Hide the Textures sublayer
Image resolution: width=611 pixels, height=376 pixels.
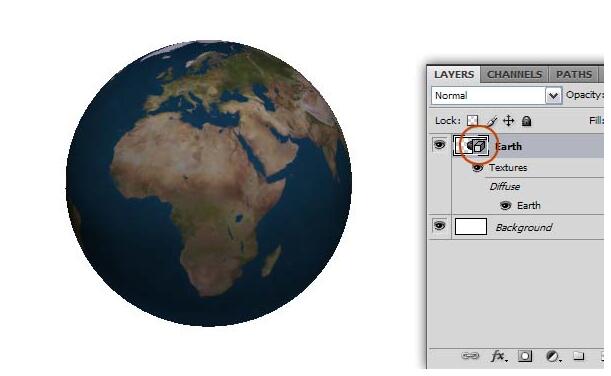[x=477, y=168]
